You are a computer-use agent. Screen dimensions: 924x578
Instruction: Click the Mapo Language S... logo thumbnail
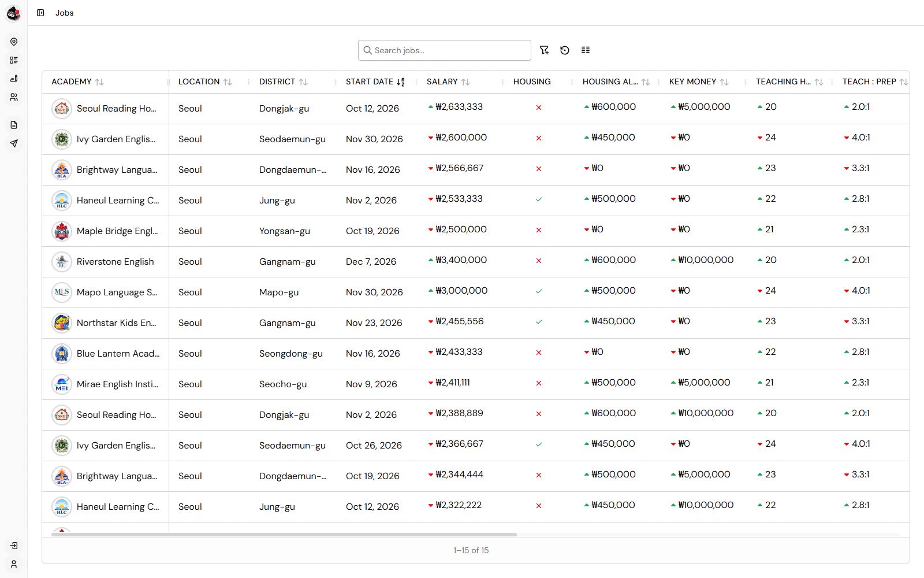[62, 292]
